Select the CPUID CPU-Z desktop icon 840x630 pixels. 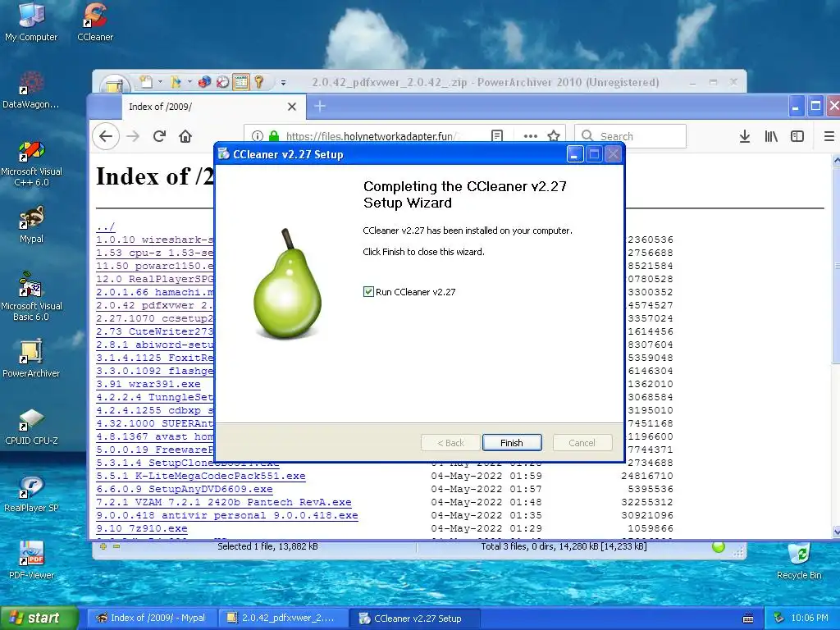(31, 427)
